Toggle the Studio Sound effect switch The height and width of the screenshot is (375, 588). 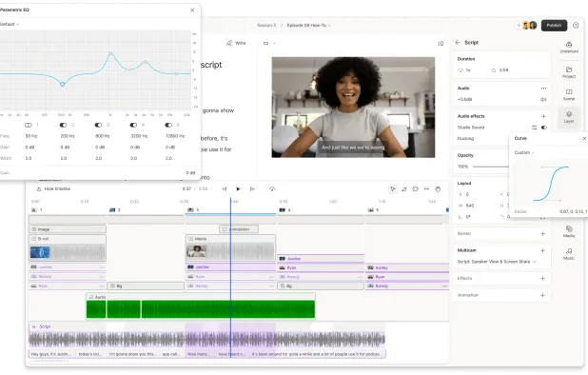point(543,128)
